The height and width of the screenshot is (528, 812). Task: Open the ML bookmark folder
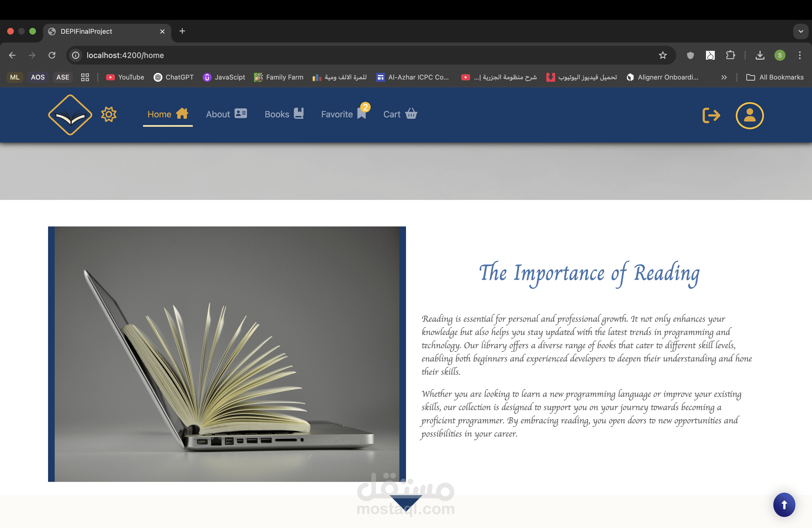click(x=15, y=77)
